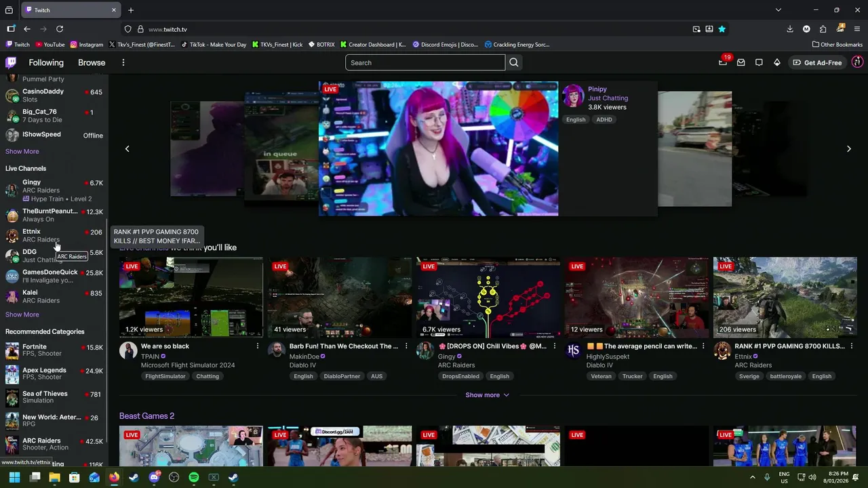Open the user avatar menu

(x=857, y=62)
